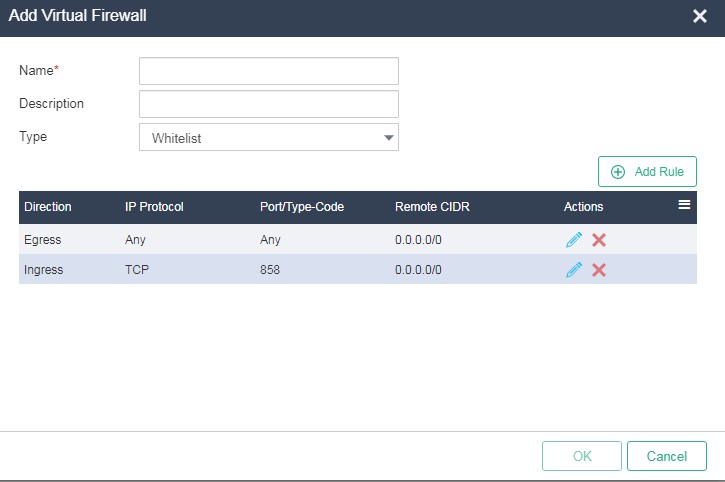Click the Port/Type-Code column header
725x482 pixels.
[x=302, y=207]
